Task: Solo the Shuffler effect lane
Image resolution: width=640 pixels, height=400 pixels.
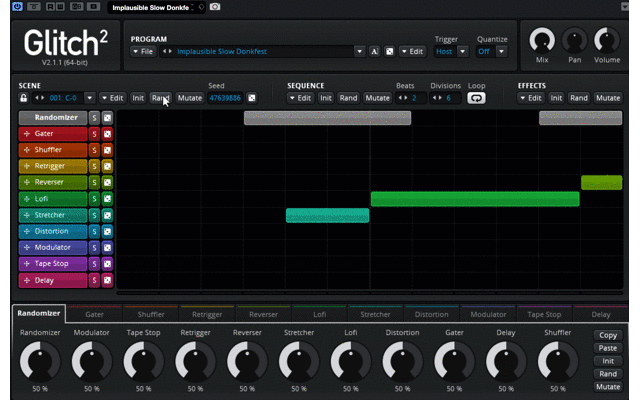Action: 94,150
